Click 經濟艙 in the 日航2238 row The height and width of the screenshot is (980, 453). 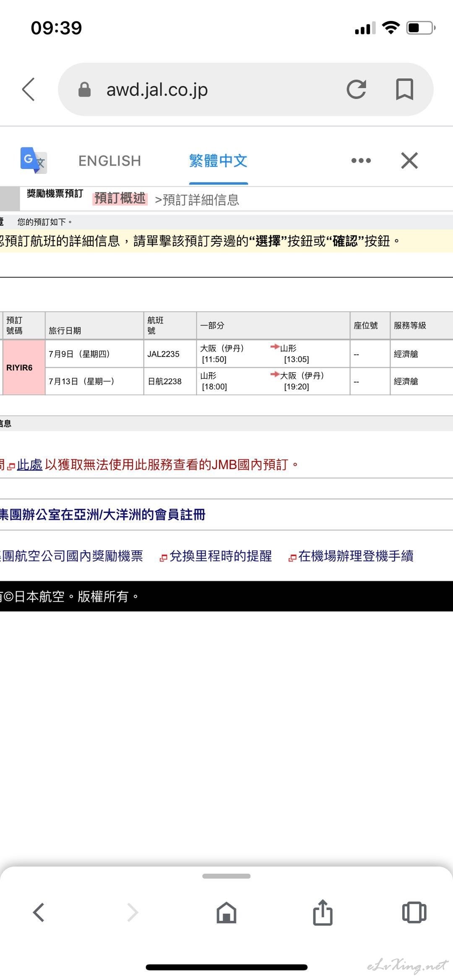[x=406, y=381]
